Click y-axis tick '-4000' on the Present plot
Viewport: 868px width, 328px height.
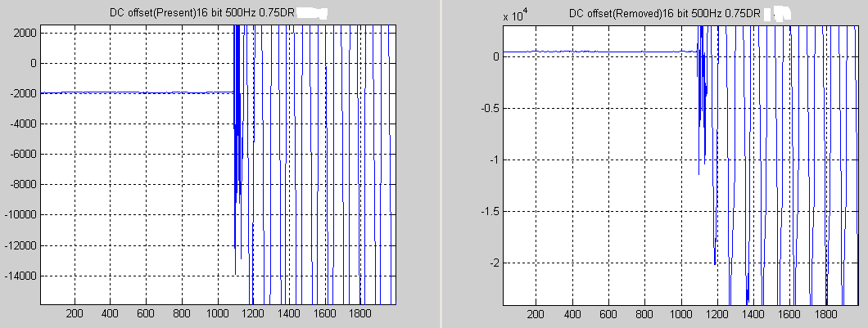coord(24,124)
